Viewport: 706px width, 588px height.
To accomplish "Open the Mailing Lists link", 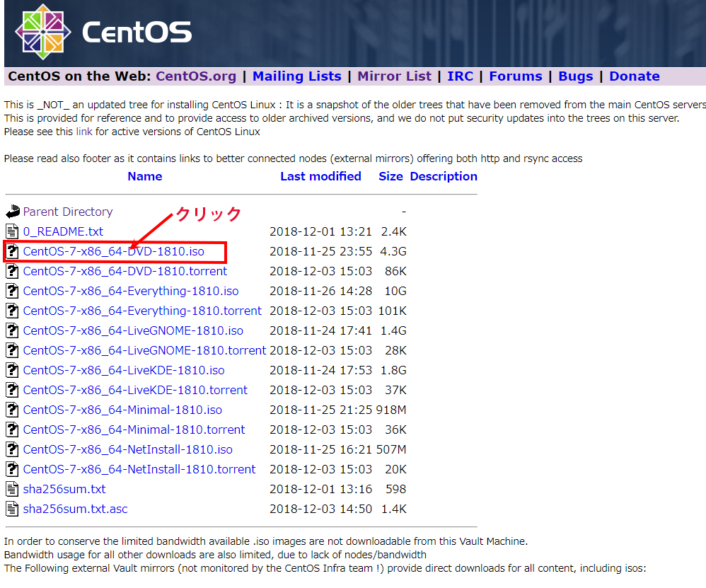I will pyautogui.click(x=296, y=76).
